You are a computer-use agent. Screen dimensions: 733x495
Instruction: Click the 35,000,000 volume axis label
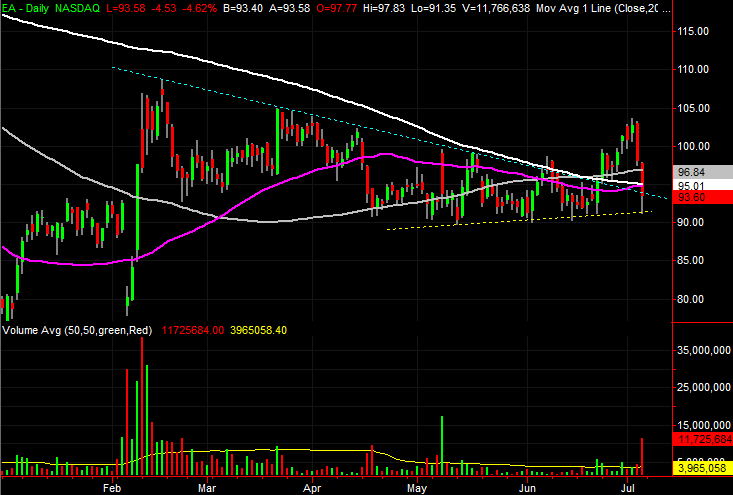coord(704,350)
